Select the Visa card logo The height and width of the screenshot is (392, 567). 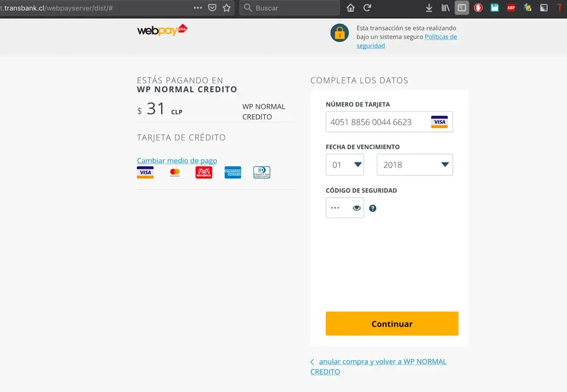coord(145,172)
